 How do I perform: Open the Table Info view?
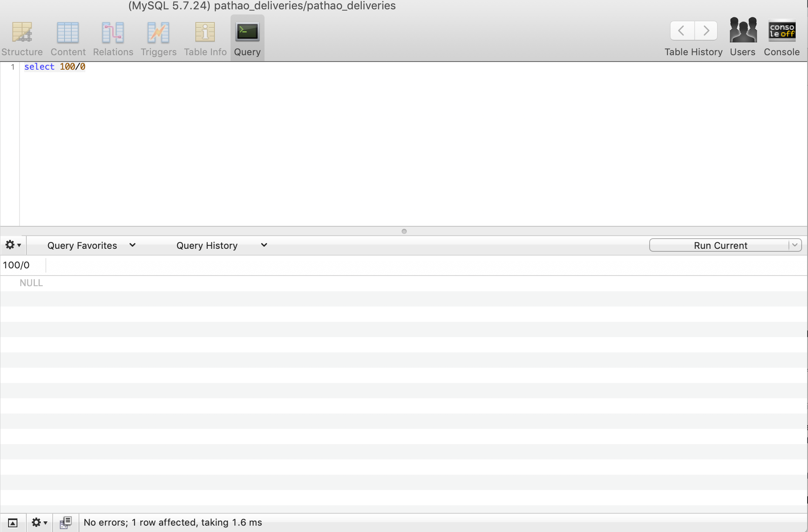pos(205,39)
